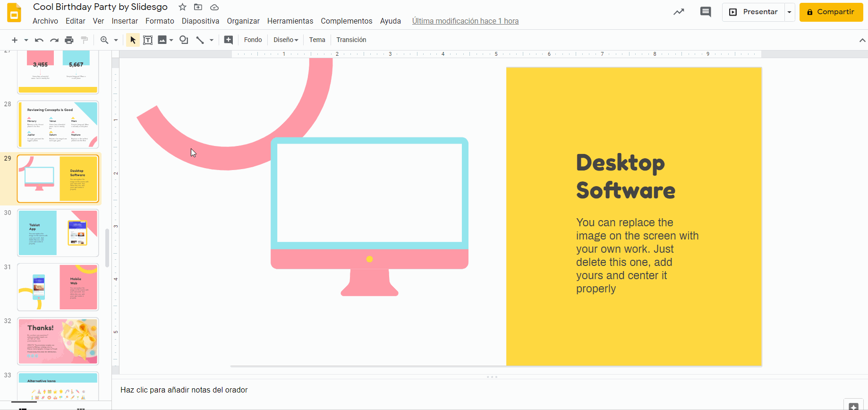The width and height of the screenshot is (868, 410).
Task: Open the Archivo menu
Action: pos(45,21)
